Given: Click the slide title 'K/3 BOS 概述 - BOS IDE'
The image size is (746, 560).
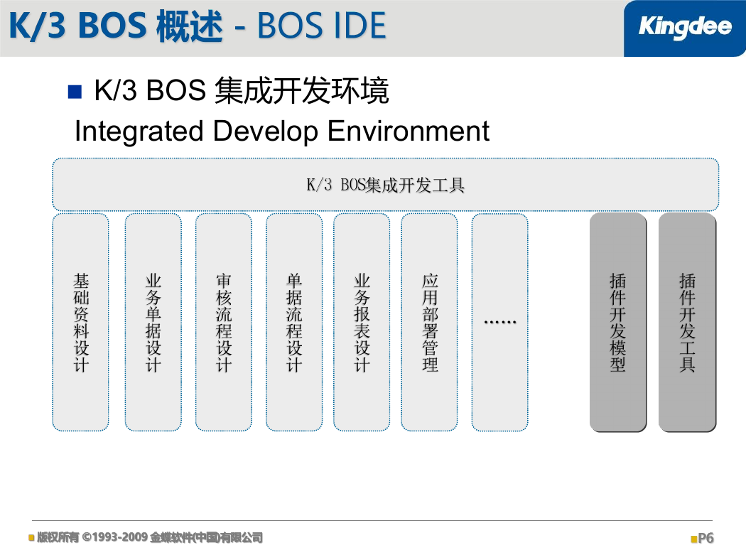Looking at the screenshot, I should point(198,26).
